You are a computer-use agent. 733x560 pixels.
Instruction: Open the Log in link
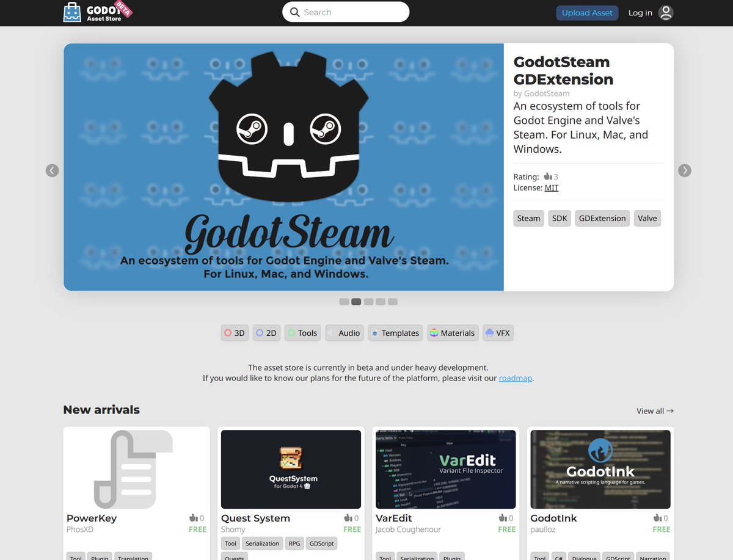point(640,13)
